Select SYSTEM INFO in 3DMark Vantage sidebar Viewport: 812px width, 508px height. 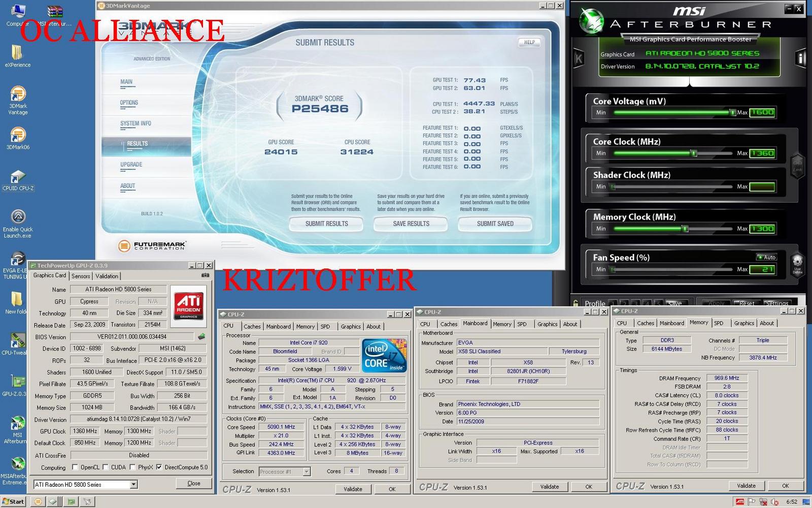136,123
